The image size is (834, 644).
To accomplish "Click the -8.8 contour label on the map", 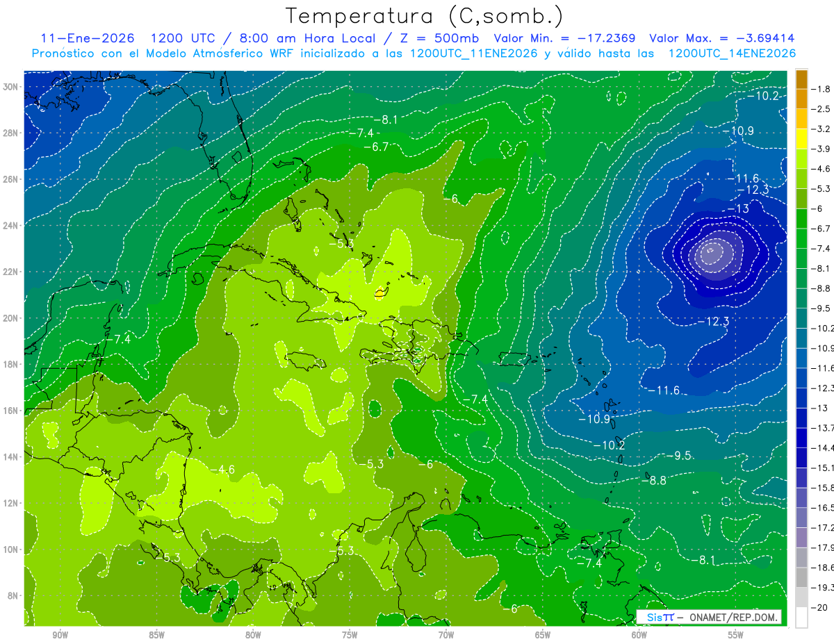I will tap(653, 480).
